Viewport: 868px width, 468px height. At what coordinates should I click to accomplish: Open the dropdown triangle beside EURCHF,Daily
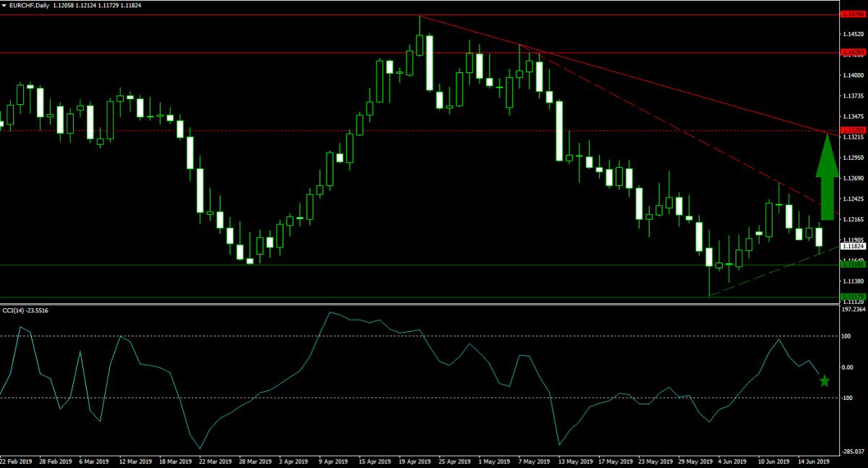click(x=4, y=5)
